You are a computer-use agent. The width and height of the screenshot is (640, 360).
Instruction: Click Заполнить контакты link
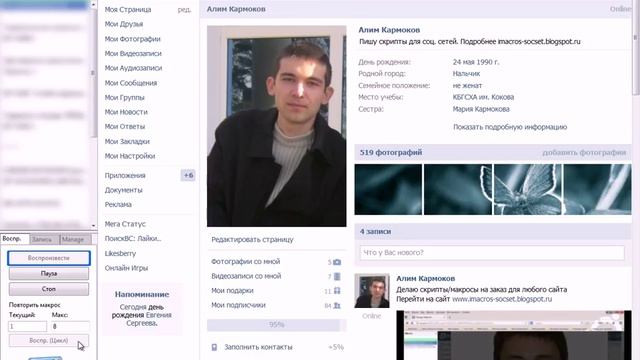coord(258,347)
